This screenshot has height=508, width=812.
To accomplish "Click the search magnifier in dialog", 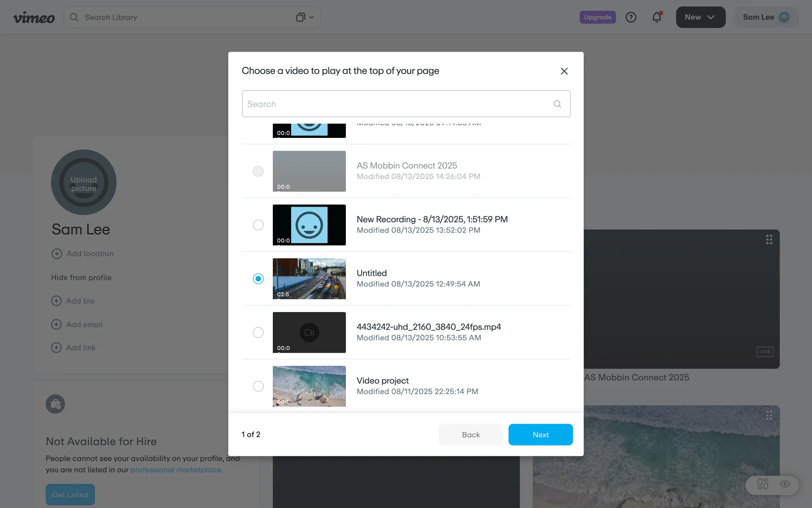I will pos(557,104).
